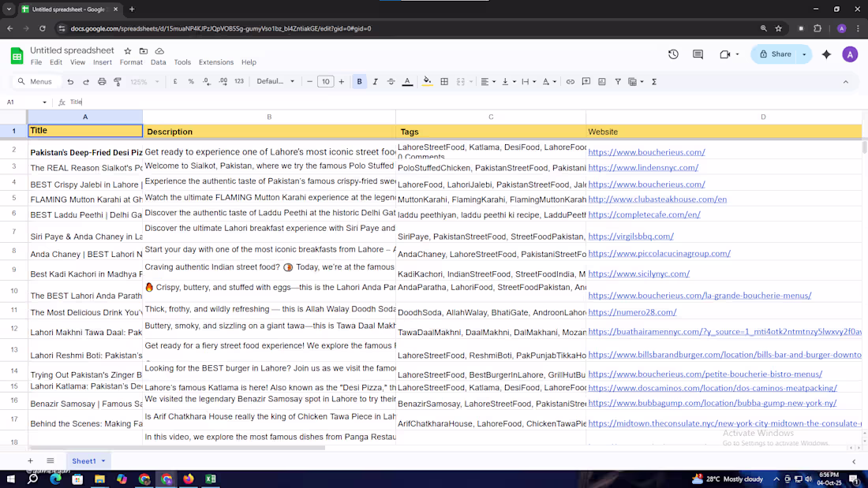
Task: Star the Untitled spreadsheet
Action: pos(128,51)
